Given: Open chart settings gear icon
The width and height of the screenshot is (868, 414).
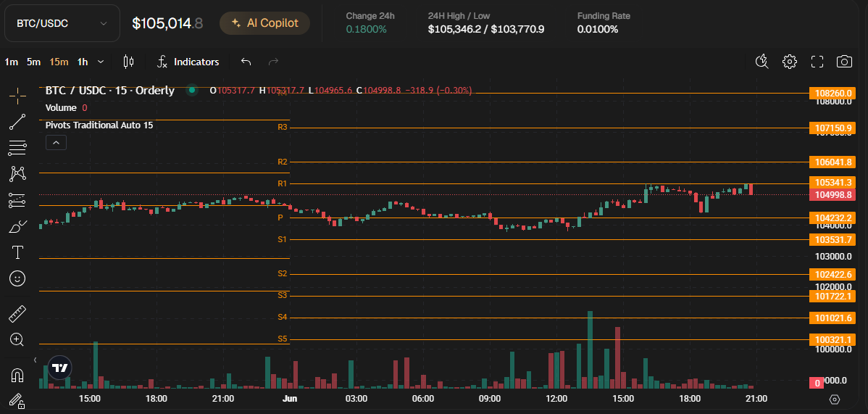Looking at the screenshot, I should (790, 62).
